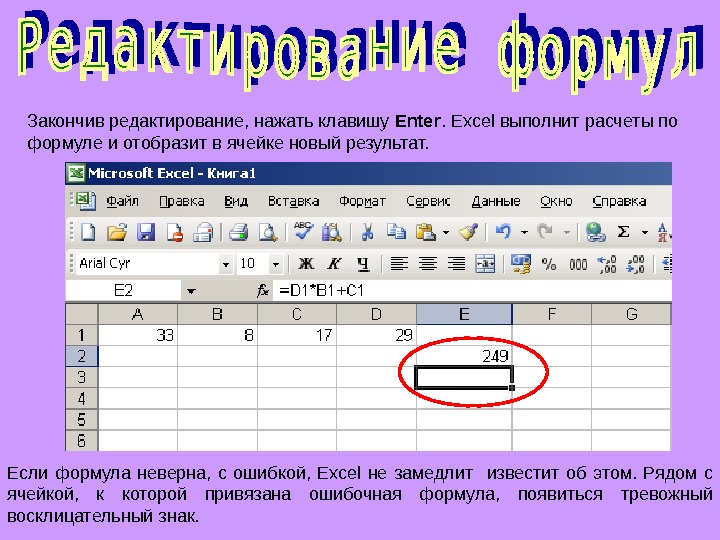The height and width of the screenshot is (540, 720).
Task: Open the Arial Cyr font dropdown
Action: (225, 264)
